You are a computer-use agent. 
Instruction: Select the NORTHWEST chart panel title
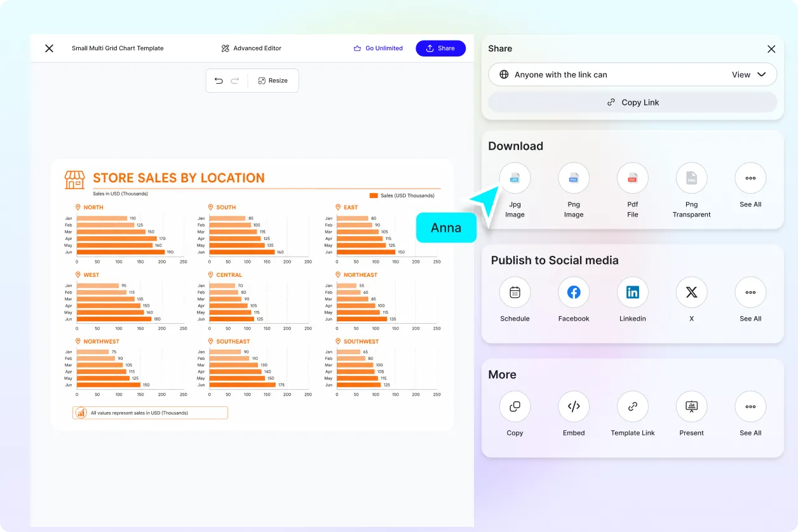(102, 342)
